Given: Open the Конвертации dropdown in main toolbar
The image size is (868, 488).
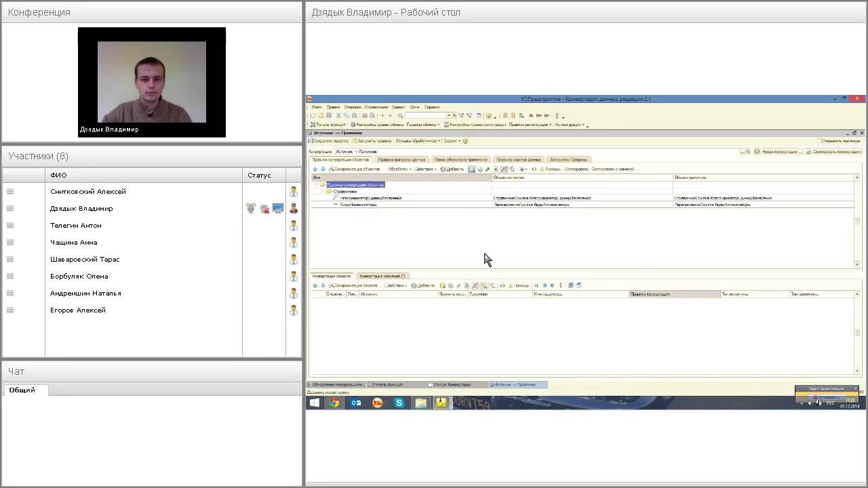Looking at the screenshot, I should coord(570,125).
